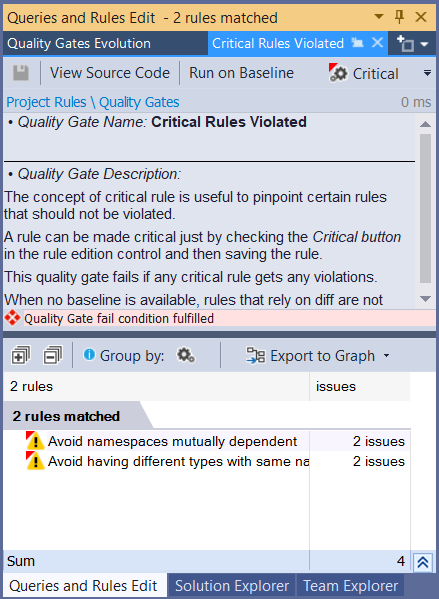Click the Sum row collapse chevrons icon
This screenshot has width=439, height=599.
(x=423, y=562)
